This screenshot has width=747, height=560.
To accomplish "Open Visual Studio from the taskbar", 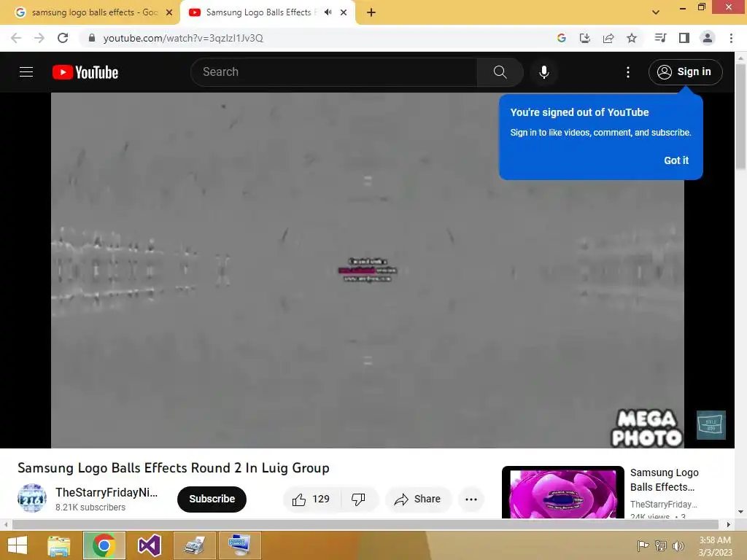I will point(149,545).
